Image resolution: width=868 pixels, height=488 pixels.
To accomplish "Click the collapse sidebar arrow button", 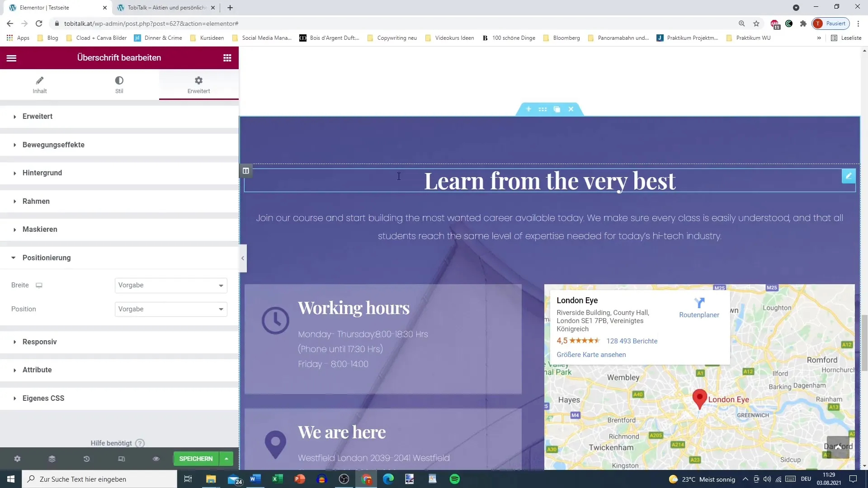I will [243, 258].
